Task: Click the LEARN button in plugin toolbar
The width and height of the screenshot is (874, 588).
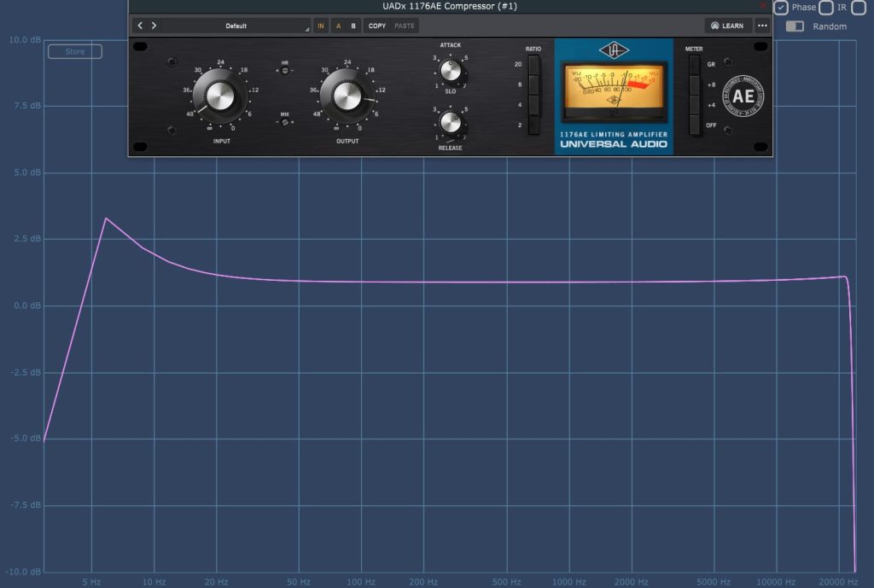Action: coord(726,26)
